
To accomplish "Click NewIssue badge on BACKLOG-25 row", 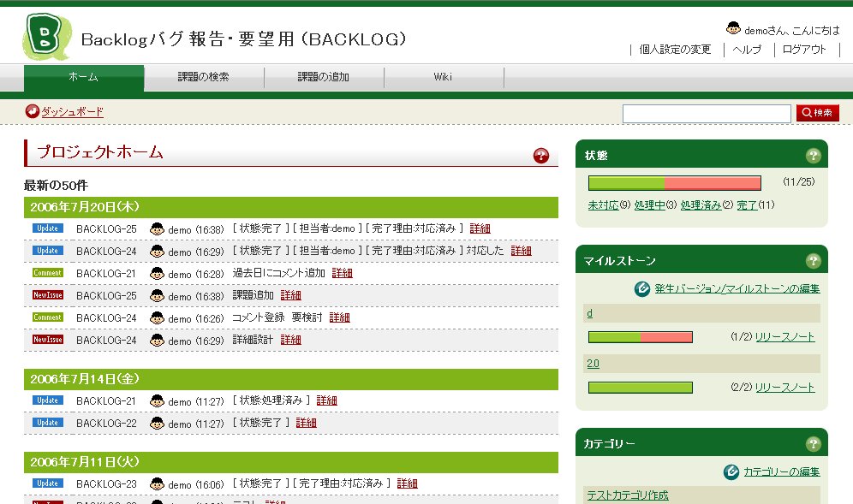I will tap(48, 295).
